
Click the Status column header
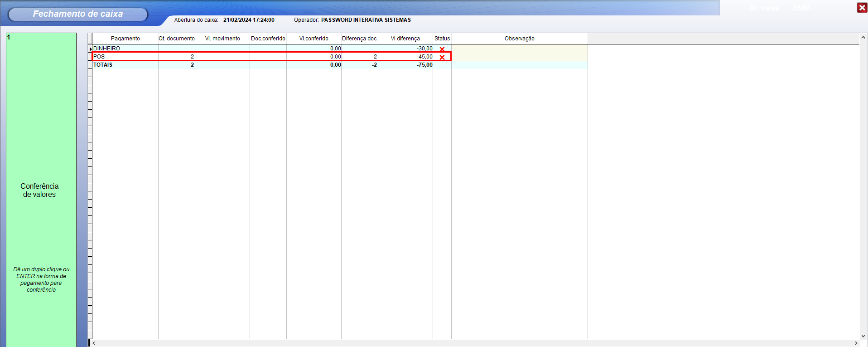[x=442, y=39]
